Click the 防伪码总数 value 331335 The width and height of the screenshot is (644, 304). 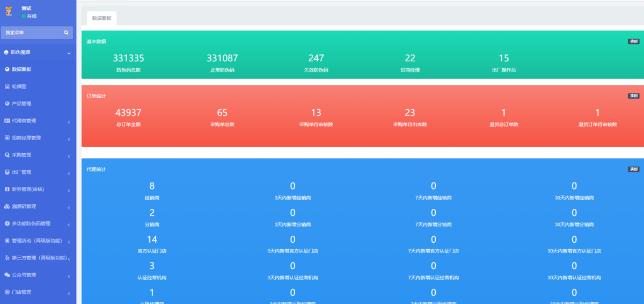[128, 58]
